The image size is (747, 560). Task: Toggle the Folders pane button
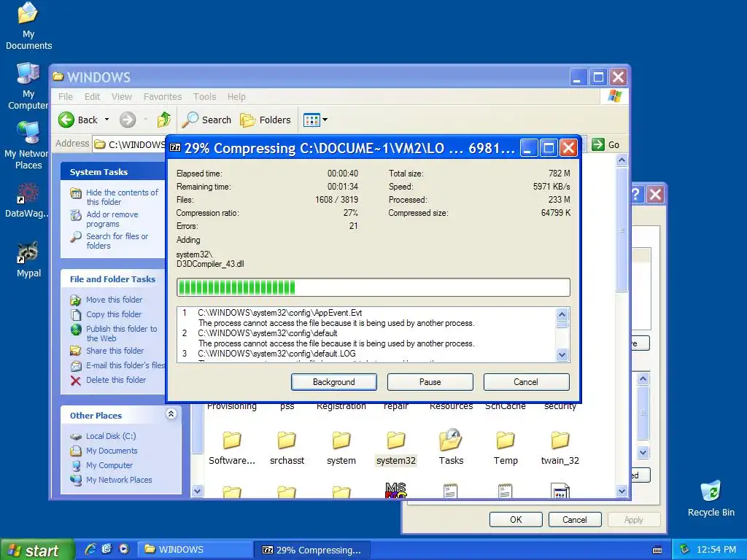pyautogui.click(x=266, y=120)
